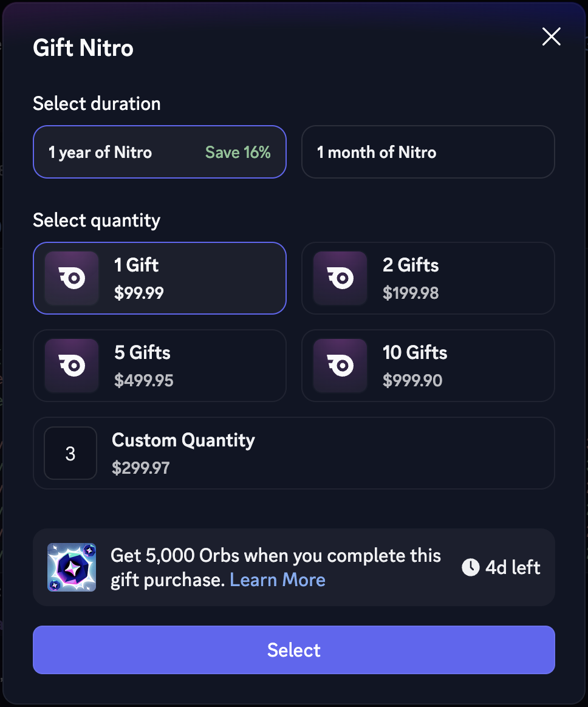Choose 1 year of Nitro duration
588x707 pixels.
[x=160, y=152]
